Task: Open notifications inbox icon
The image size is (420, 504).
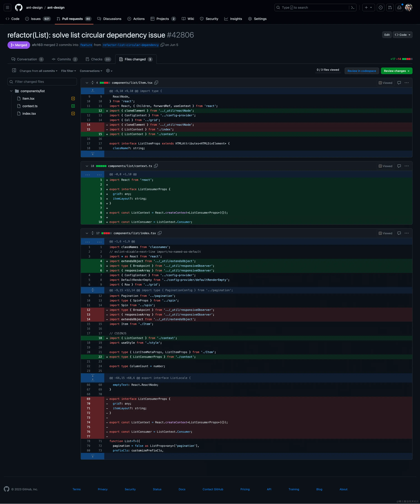Action: pos(399,8)
